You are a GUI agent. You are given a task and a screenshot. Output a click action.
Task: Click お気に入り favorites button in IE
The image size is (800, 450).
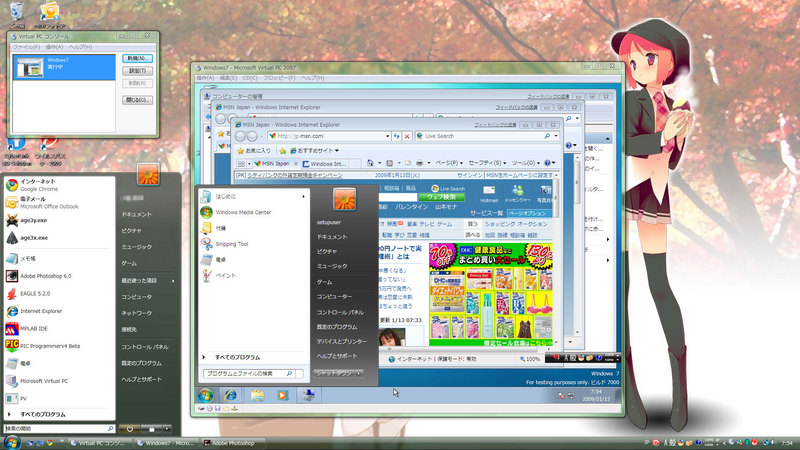[x=254, y=151]
